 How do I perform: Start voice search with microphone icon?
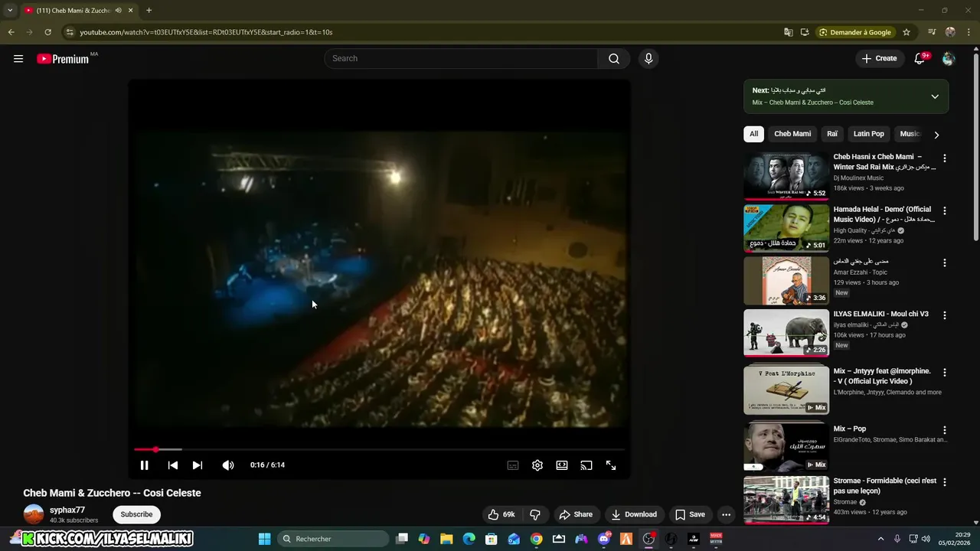648,59
